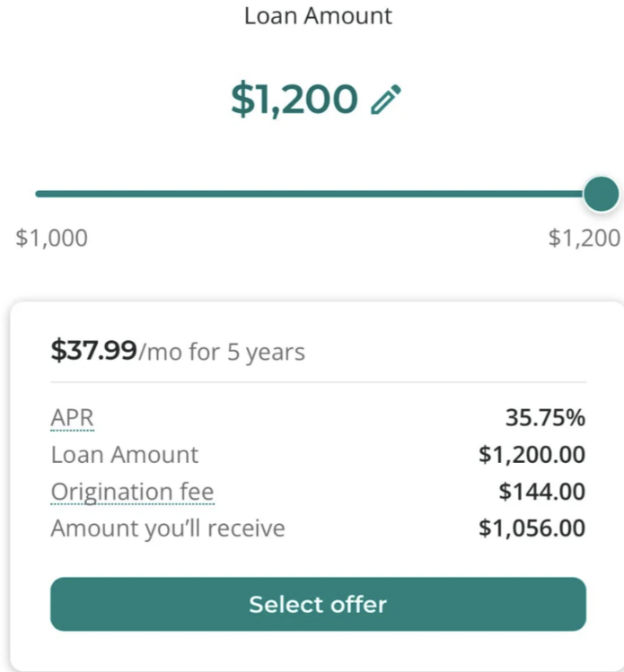624x672 pixels.
Task: Click the 35.75% APR value
Action: point(545,418)
